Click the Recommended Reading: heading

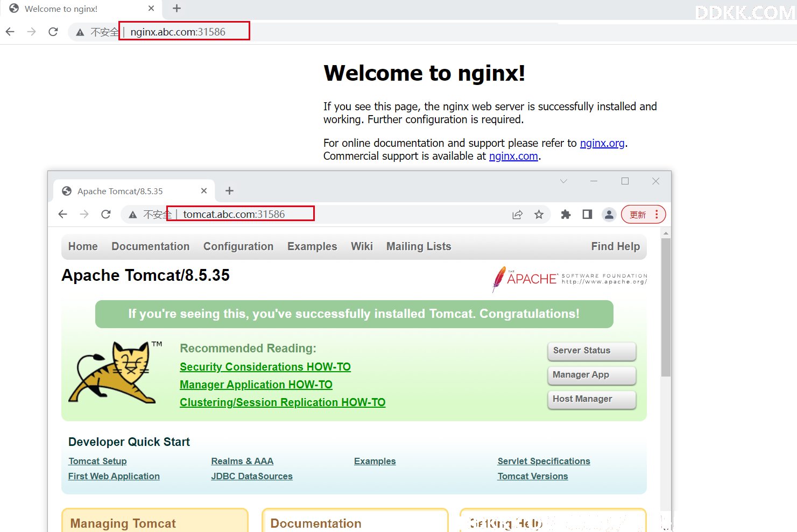[x=248, y=348]
